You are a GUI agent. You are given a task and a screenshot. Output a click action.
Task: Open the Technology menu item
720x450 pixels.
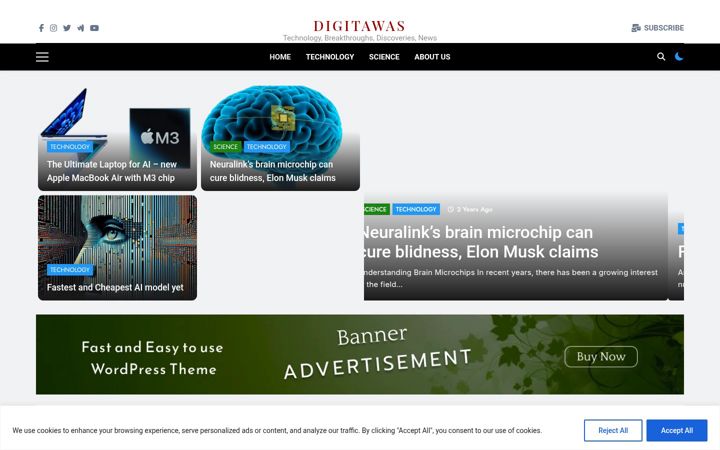[330, 57]
